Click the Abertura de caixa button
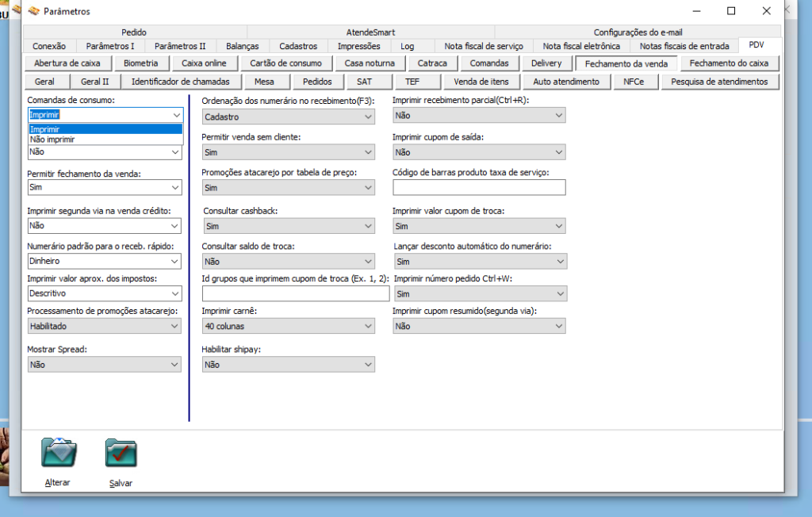The image size is (812, 517). pyautogui.click(x=67, y=63)
